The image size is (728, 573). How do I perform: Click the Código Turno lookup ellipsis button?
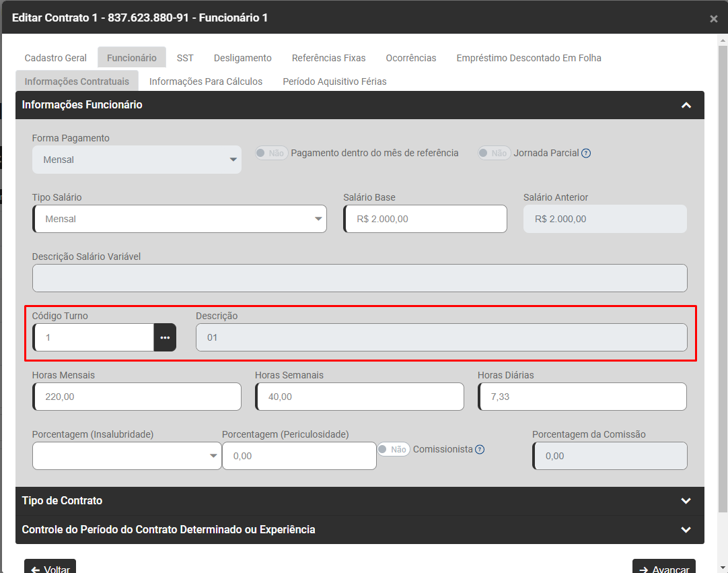click(x=165, y=337)
